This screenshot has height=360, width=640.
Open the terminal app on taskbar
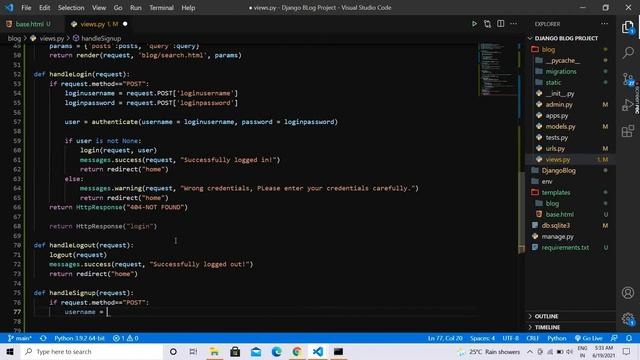point(338,351)
